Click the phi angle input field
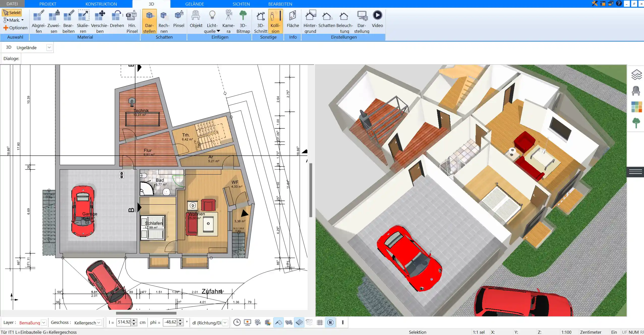This screenshot has width=644, height=335. 170,322
